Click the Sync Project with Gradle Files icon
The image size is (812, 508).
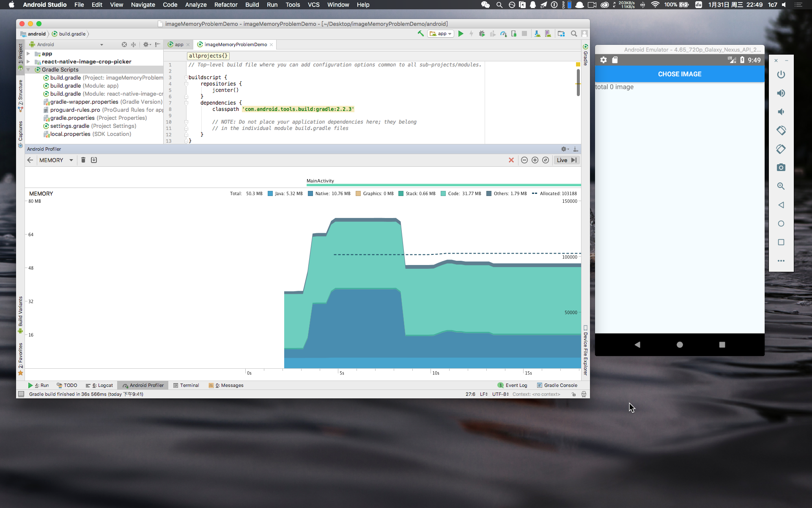click(x=537, y=33)
